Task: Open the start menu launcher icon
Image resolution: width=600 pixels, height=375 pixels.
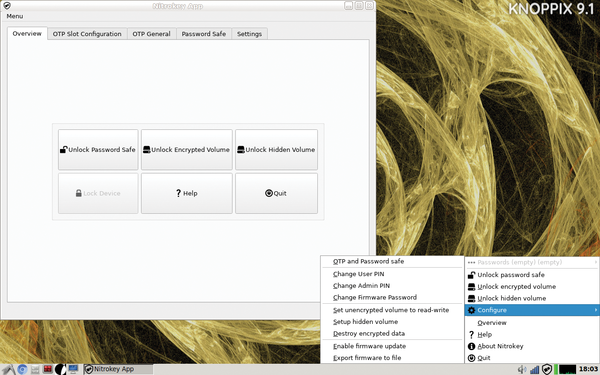Action: pyautogui.click(x=8, y=369)
